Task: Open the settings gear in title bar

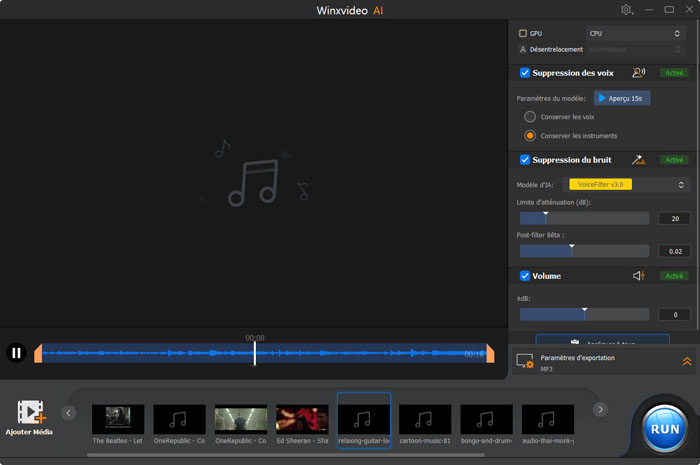Action: (x=627, y=9)
